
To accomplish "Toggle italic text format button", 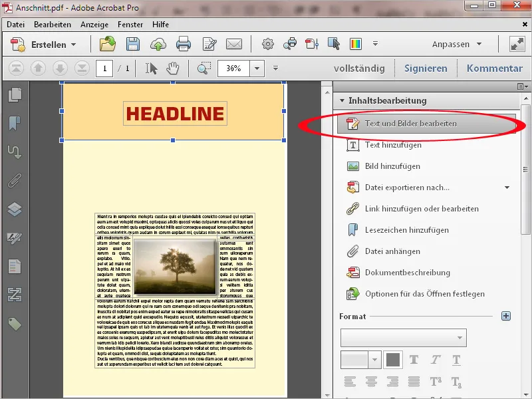I will coord(436,360).
